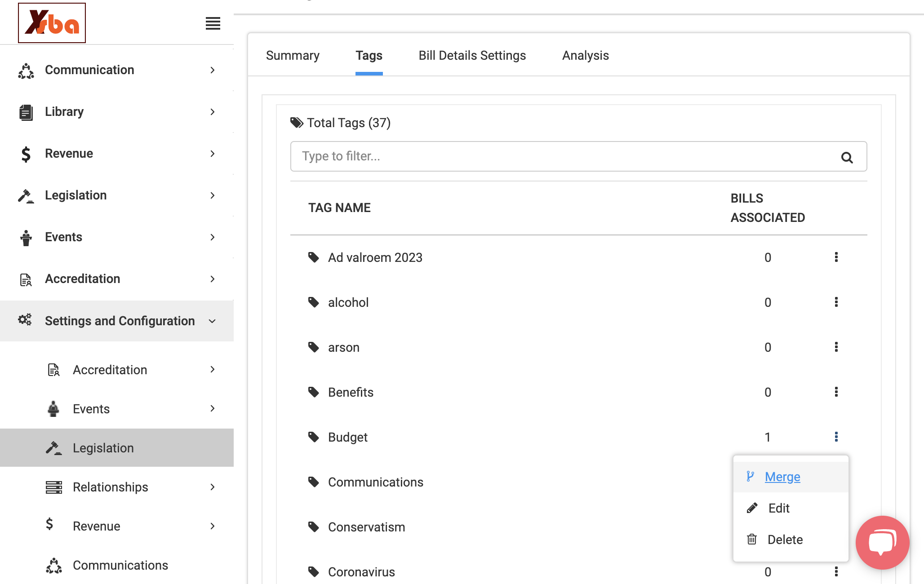
Task: Click the Library menu label
Action: [x=64, y=112]
